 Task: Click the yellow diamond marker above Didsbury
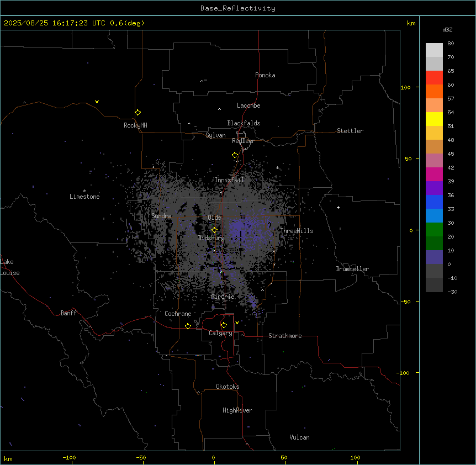[x=215, y=230]
